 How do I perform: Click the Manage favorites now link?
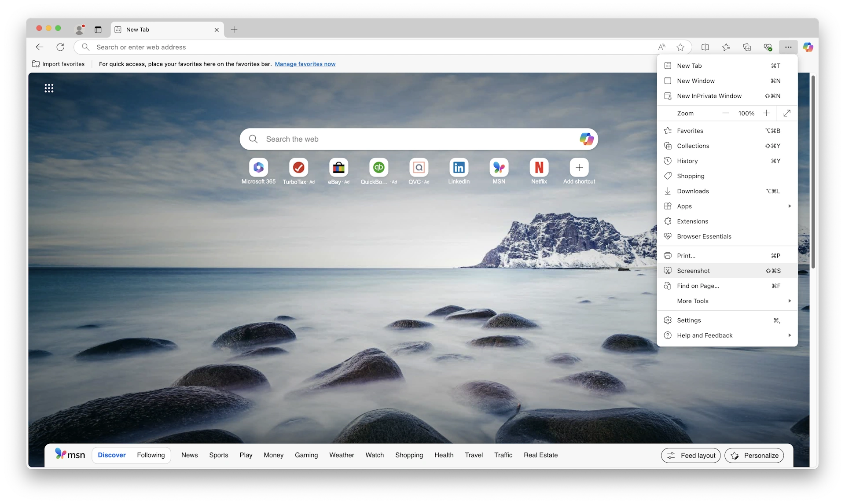pyautogui.click(x=305, y=64)
